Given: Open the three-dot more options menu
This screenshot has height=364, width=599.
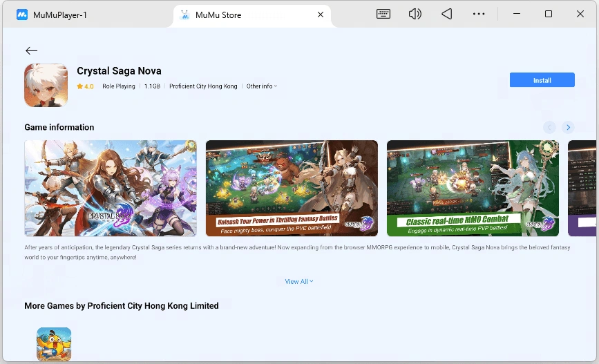Looking at the screenshot, I should tap(479, 14).
